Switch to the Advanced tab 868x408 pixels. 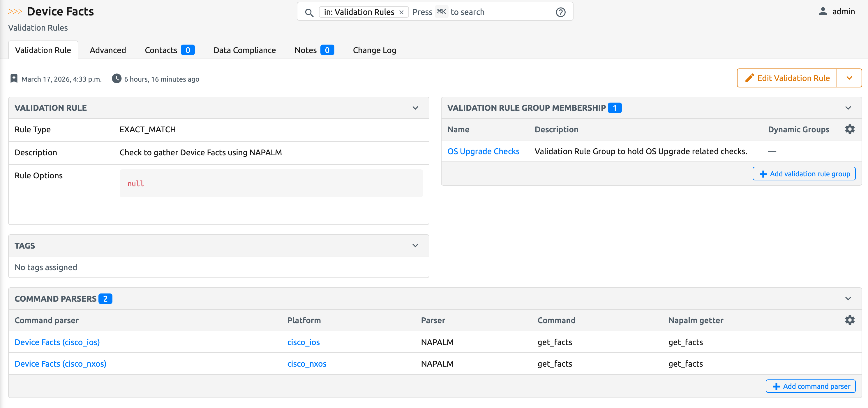tap(107, 50)
